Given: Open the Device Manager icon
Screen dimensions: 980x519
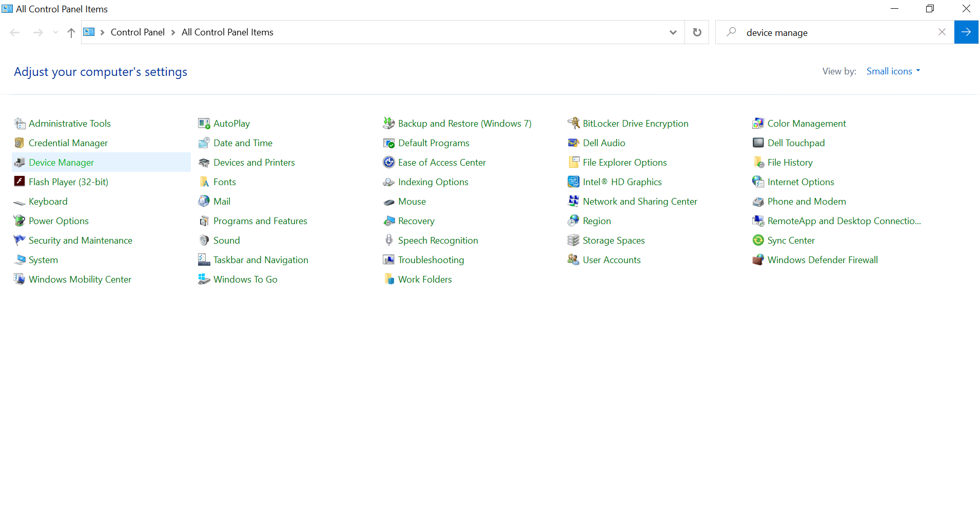Looking at the screenshot, I should [19, 163].
